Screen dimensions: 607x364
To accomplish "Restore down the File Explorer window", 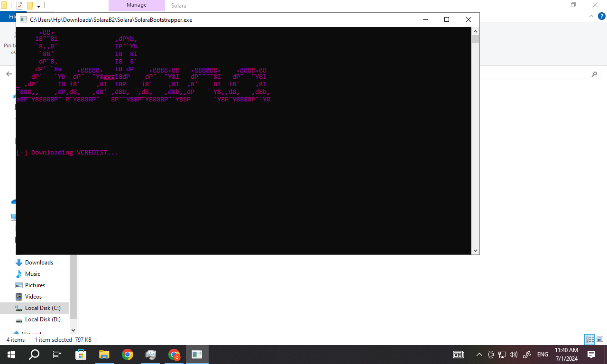I will [x=573, y=5].
